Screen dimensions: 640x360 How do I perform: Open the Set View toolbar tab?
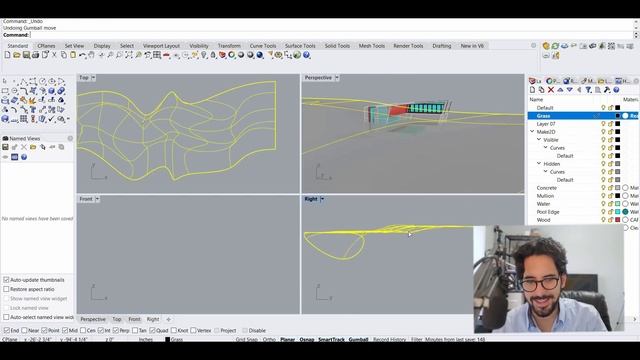coord(74,46)
